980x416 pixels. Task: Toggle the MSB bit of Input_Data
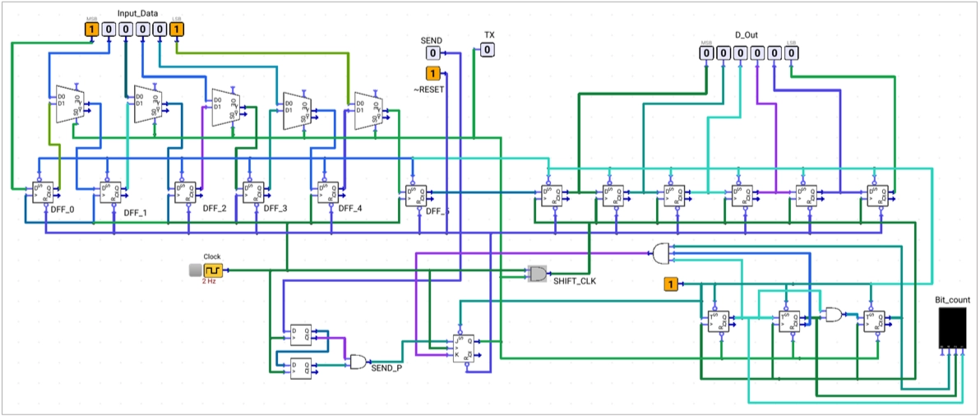coord(92,29)
